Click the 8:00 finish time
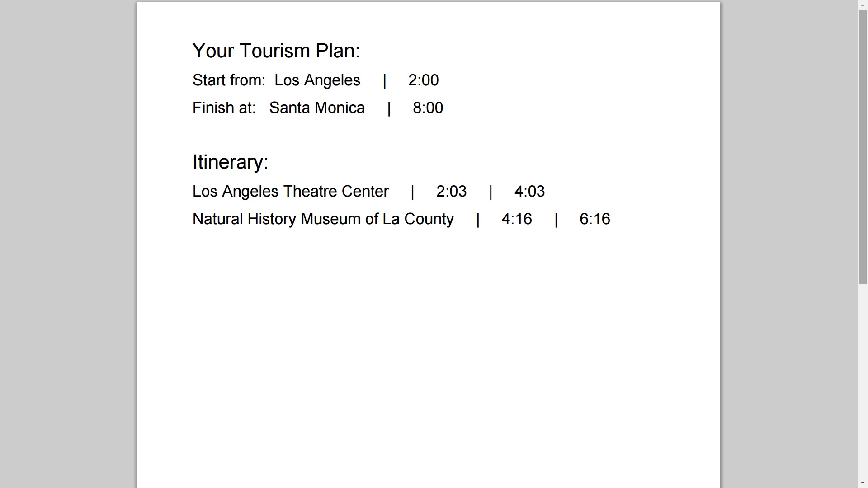 pos(428,108)
